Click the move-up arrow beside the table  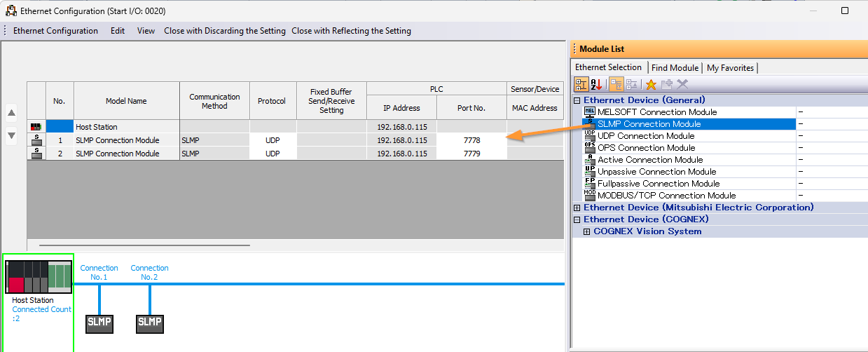[x=11, y=113]
